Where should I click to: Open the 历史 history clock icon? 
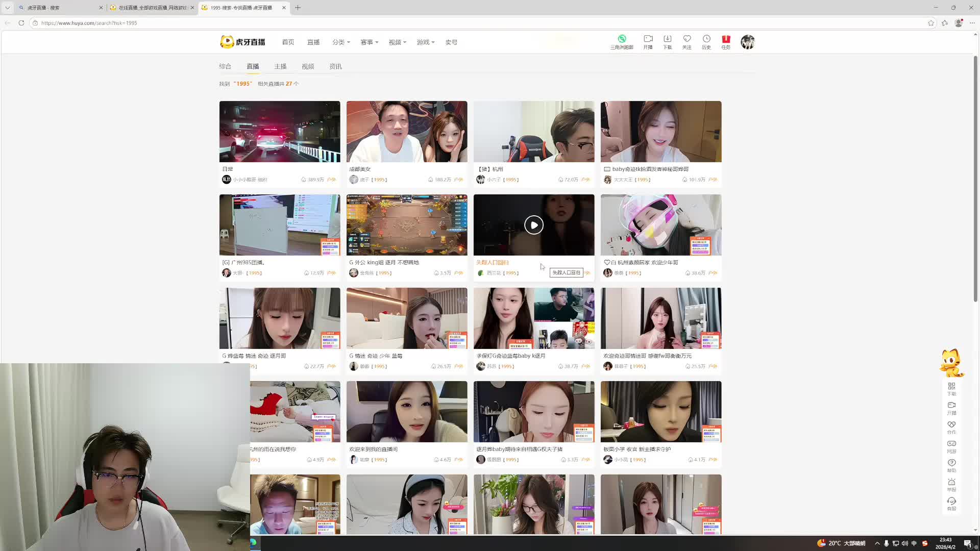(x=706, y=39)
